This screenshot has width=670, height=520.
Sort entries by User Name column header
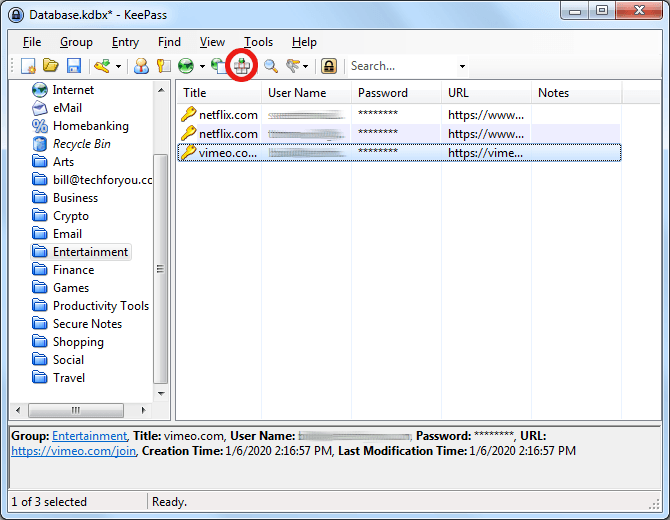(306, 93)
